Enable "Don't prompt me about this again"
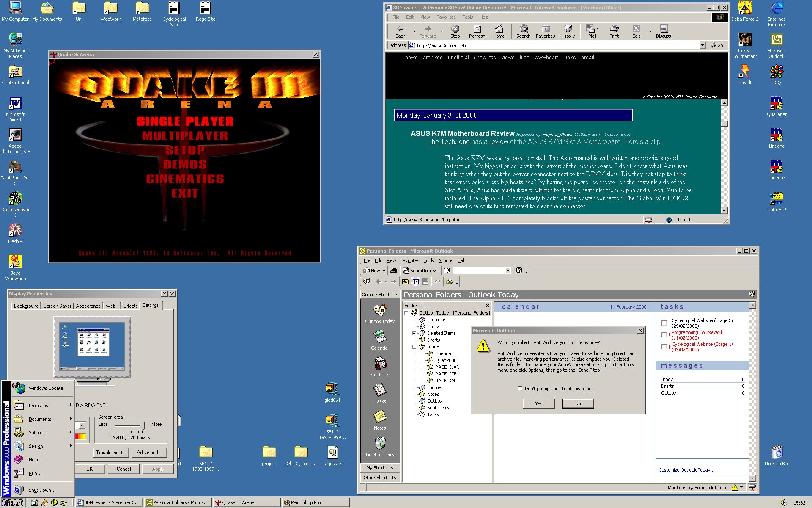The image size is (812, 508). pyautogui.click(x=521, y=389)
